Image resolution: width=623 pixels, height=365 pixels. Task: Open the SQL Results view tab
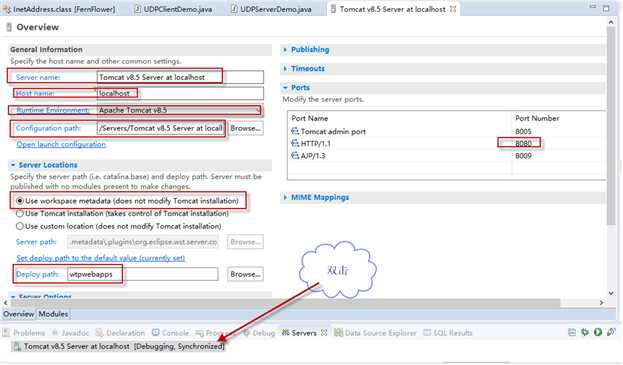pyautogui.click(x=448, y=333)
